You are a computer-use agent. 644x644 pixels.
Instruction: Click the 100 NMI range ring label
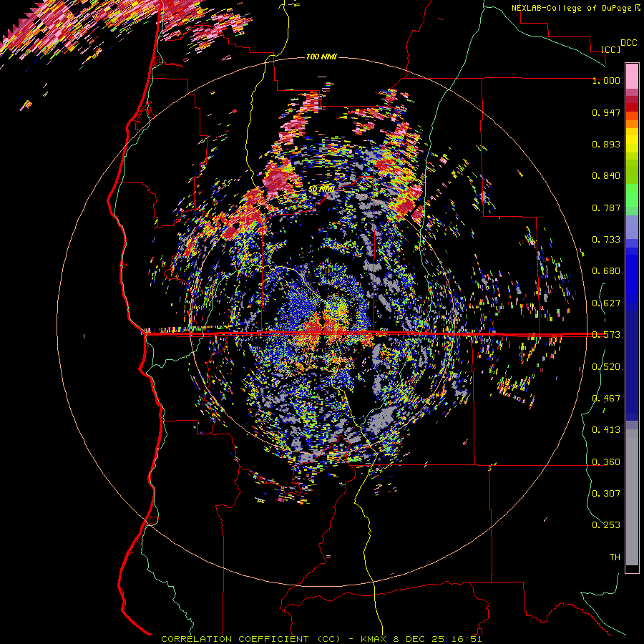pyautogui.click(x=321, y=57)
